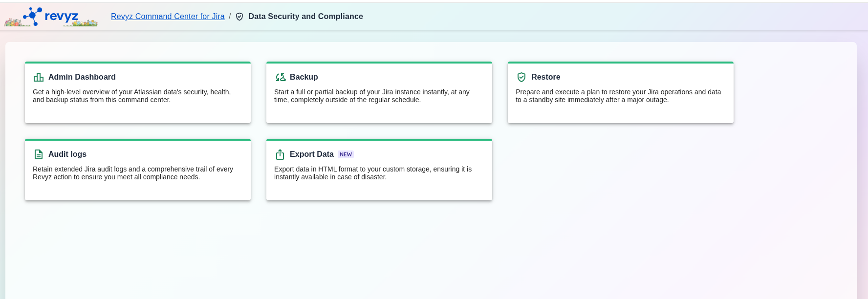Click the Revyz logo
868x299 pixels.
pos(51,17)
